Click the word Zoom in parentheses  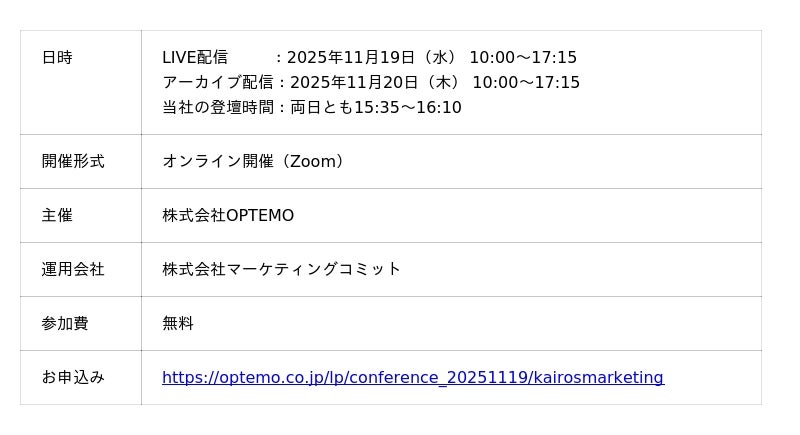click(x=315, y=162)
